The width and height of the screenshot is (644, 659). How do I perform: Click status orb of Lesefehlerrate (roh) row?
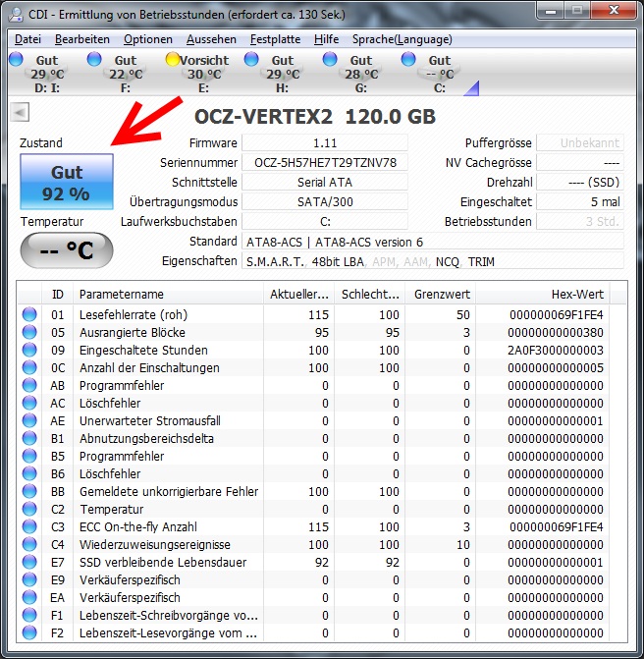click(x=29, y=314)
